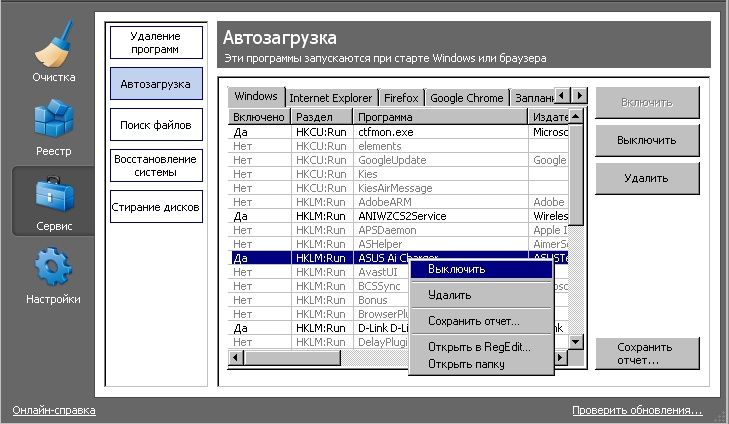Open the Google Chrome tab
Screen dimensions: 729x424
click(x=466, y=98)
